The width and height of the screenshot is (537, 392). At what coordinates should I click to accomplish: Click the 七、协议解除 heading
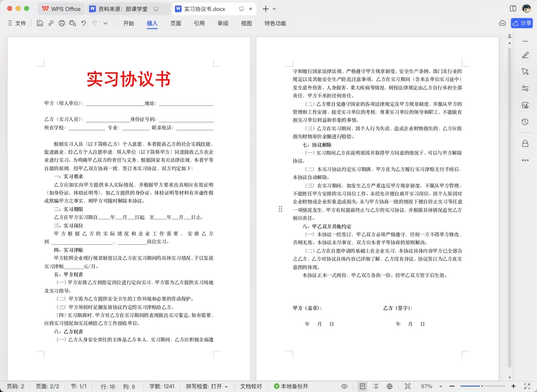[317, 145]
